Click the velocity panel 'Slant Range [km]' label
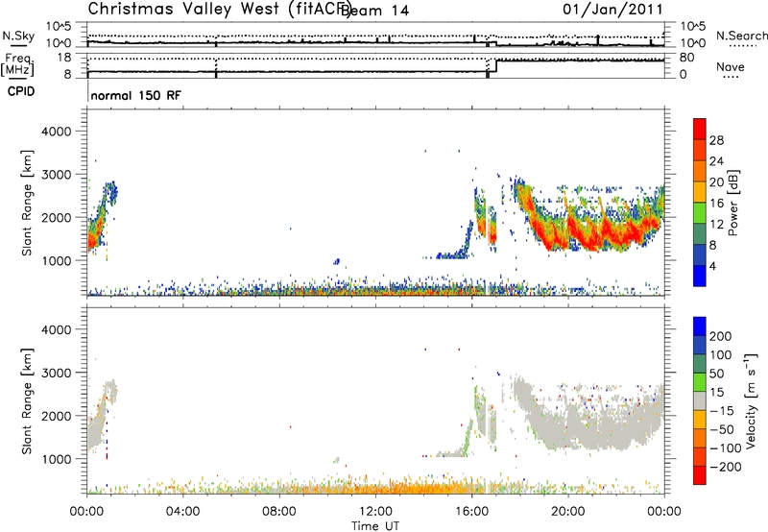768x532 pixels. 27,401
